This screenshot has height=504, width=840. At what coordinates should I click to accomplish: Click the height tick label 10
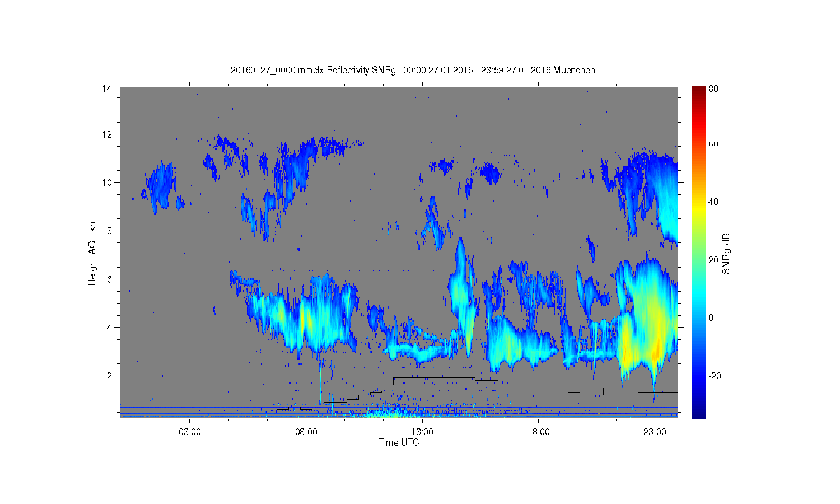click(x=107, y=183)
